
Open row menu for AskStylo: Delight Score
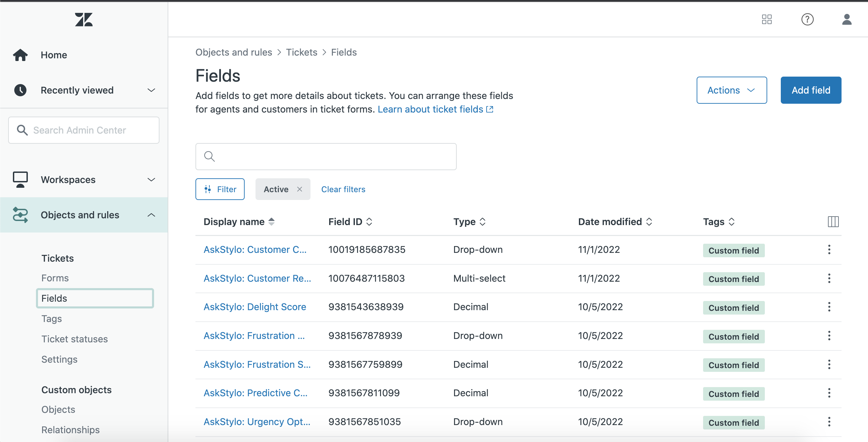click(x=829, y=307)
